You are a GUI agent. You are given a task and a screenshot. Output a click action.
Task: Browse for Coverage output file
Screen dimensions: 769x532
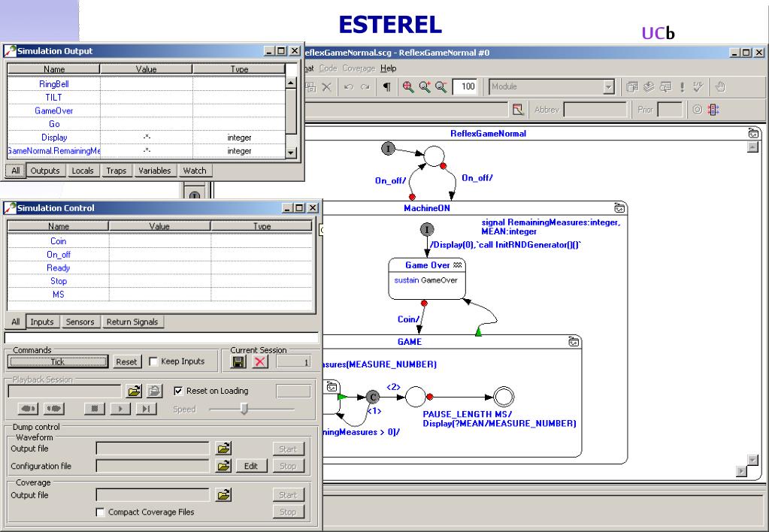(224, 494)
